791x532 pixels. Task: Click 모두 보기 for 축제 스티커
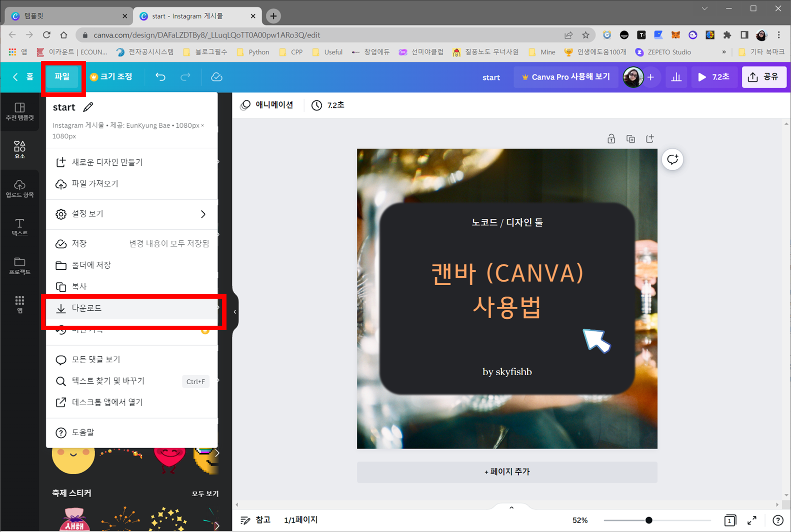[x=205, y=494]
